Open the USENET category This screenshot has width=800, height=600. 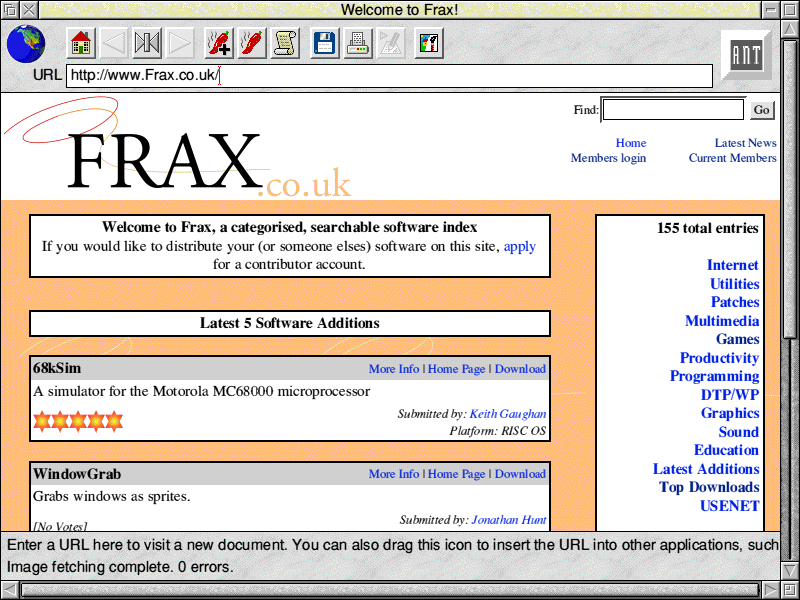[730, 505]
